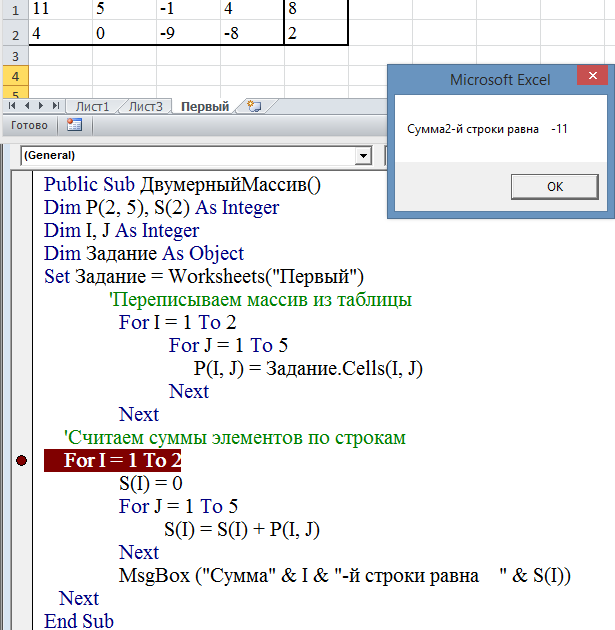Click the message text 'Сумма2-й строки равна -11'
This screenshot has width=615, height=630.
(x=487, y=129)
